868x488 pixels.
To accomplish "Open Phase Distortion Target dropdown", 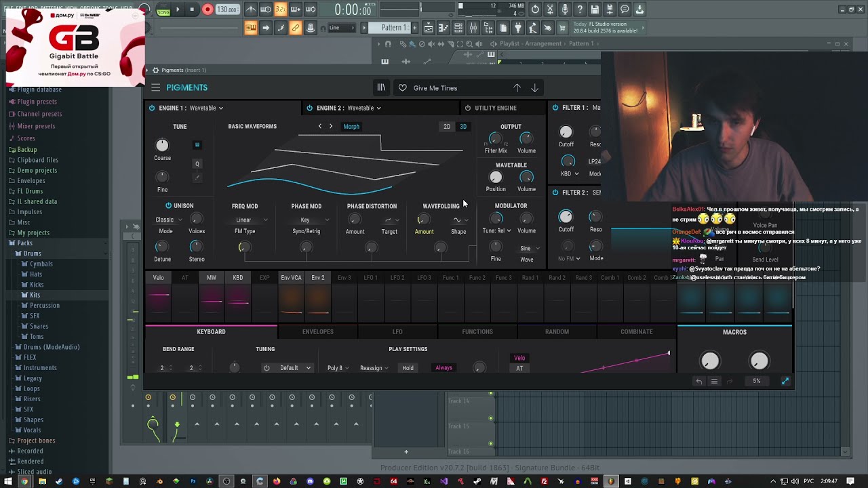I will [x=391, y=220].
